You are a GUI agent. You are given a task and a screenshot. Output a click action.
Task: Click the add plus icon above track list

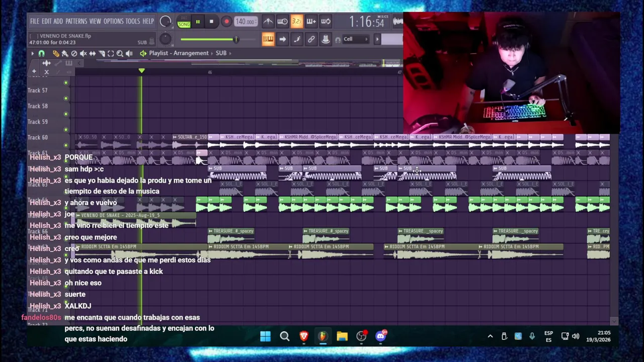click(x=34, y=72)
